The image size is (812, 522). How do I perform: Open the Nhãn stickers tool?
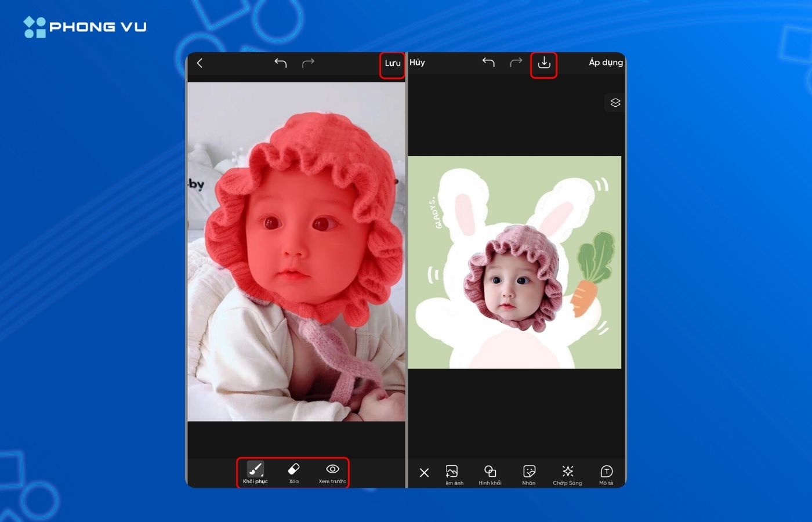point(529,474)
